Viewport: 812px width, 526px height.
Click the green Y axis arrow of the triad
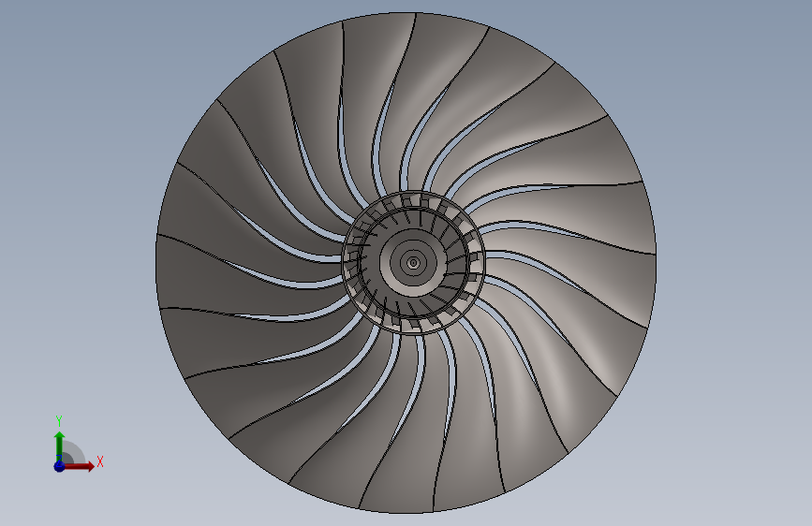pos(59,446)
